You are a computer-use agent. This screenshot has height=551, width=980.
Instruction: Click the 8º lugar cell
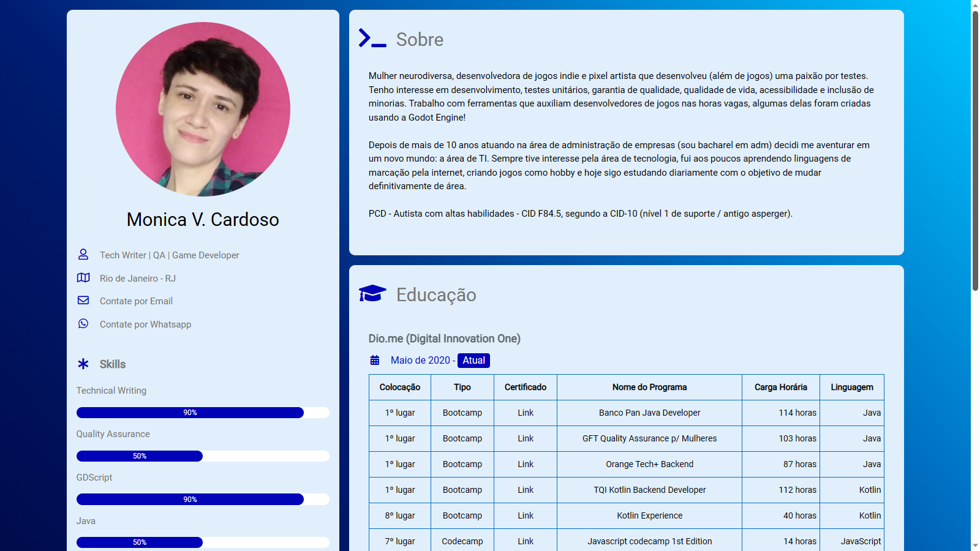coord(400,515)
